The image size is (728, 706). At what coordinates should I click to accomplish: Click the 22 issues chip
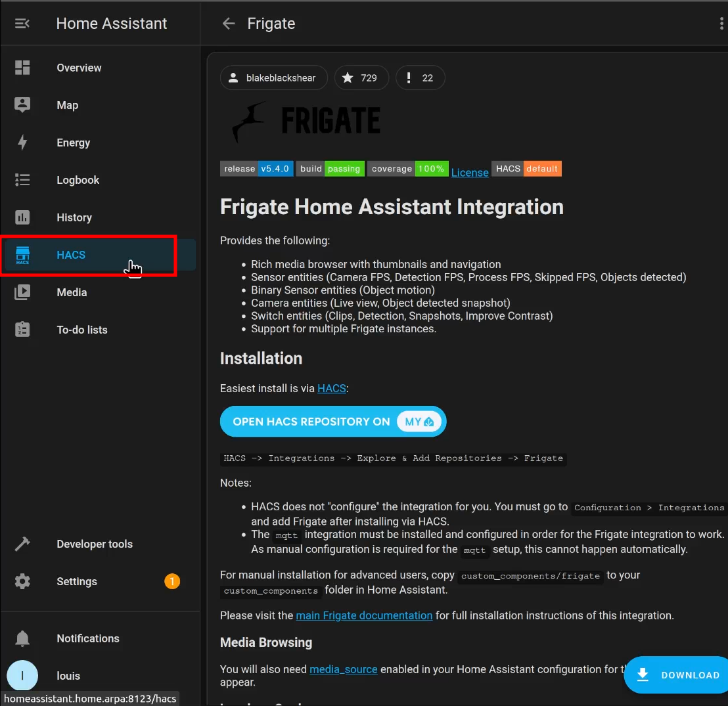pos(421,77)
